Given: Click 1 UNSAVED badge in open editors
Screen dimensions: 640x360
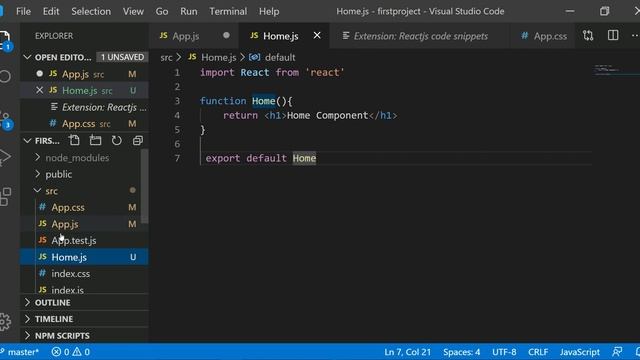Looking at the screenshot, I should (122, 57).
